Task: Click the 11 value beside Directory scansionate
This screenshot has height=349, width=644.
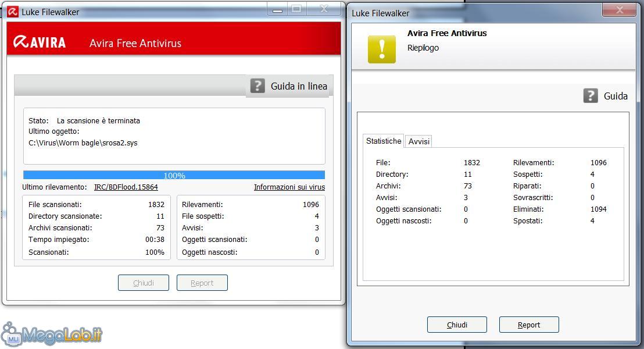Action: (x=160, y=216)
